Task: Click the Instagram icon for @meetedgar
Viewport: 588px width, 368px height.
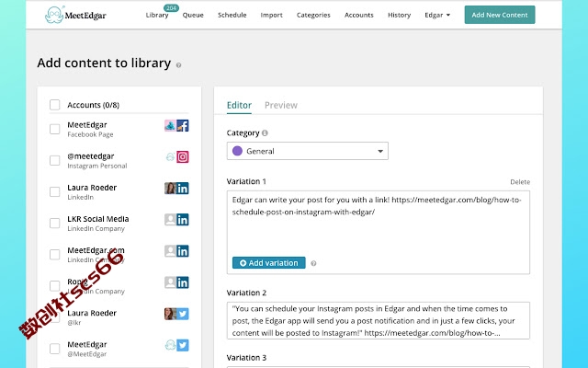Action: pyautogui.click(x=183, y=157)
